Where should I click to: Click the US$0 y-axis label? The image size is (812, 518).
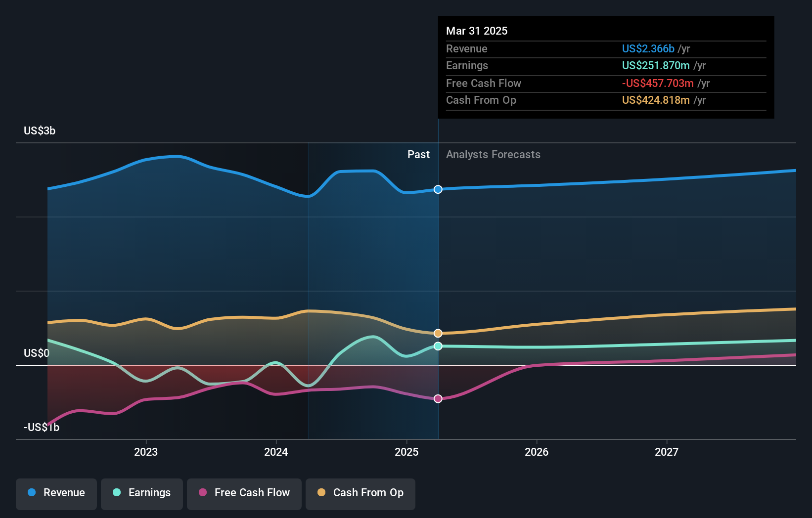37,353
